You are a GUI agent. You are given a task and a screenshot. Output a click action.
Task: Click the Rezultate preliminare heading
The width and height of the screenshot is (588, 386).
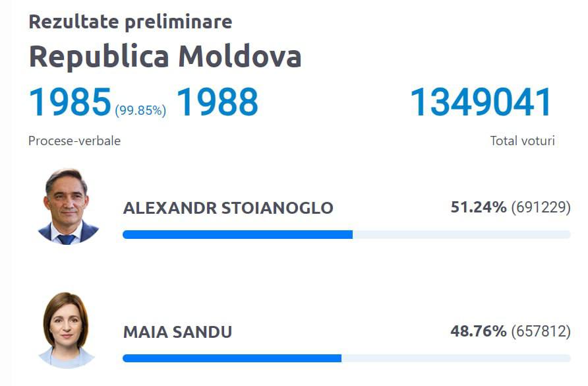tap(130, 22)
